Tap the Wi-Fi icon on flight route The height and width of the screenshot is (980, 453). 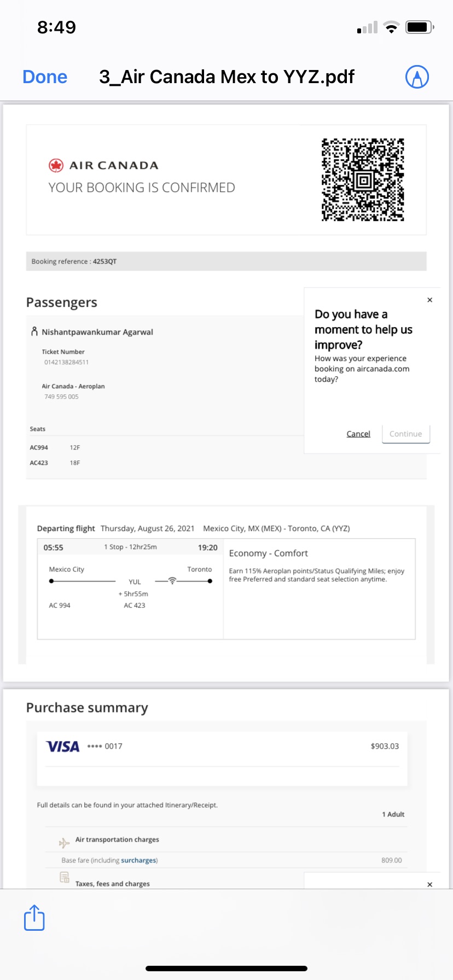[172, 581]
